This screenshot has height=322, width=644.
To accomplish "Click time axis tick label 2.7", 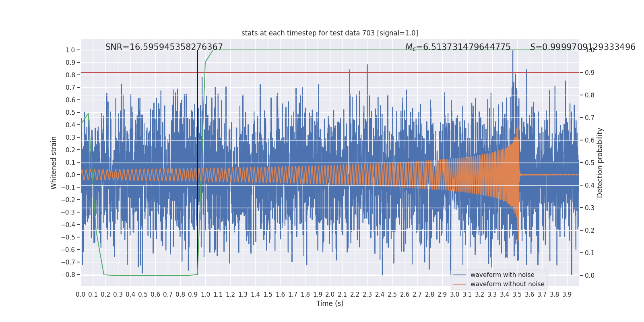I will point(417,295).
